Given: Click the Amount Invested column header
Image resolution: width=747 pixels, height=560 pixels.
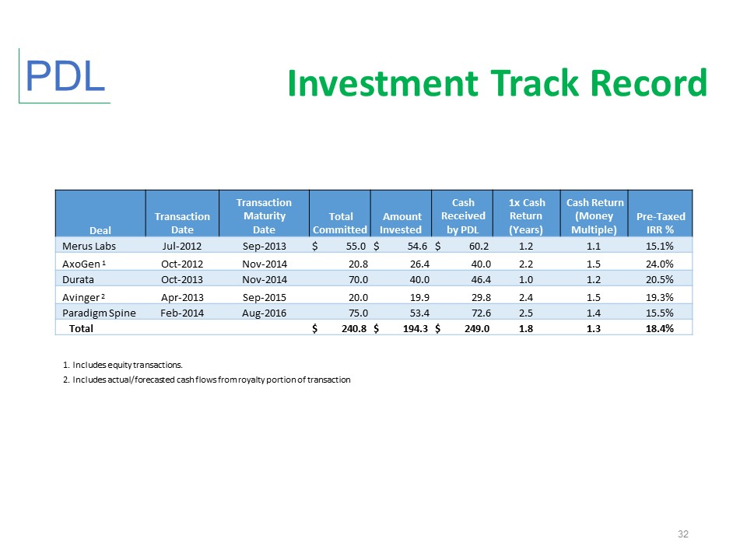Looking at the screenshot, I should [x=401, y=223].
